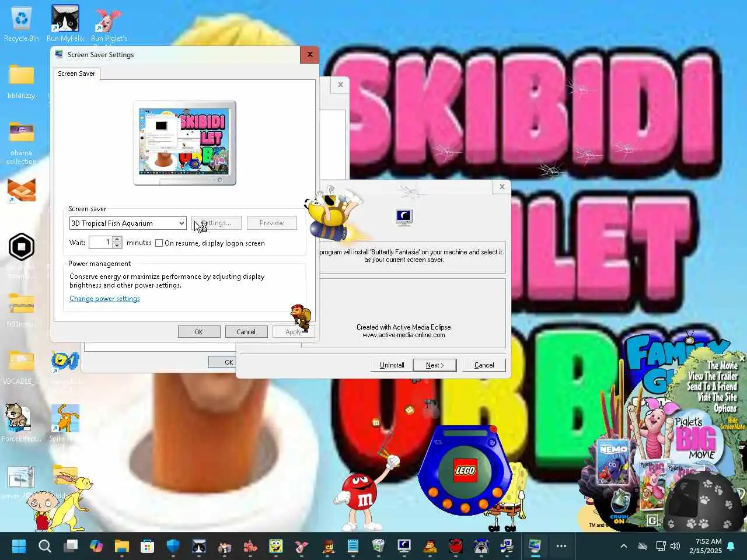Open the notifications bell
Viewport: 747px width, 560px height.
(731, 546)
